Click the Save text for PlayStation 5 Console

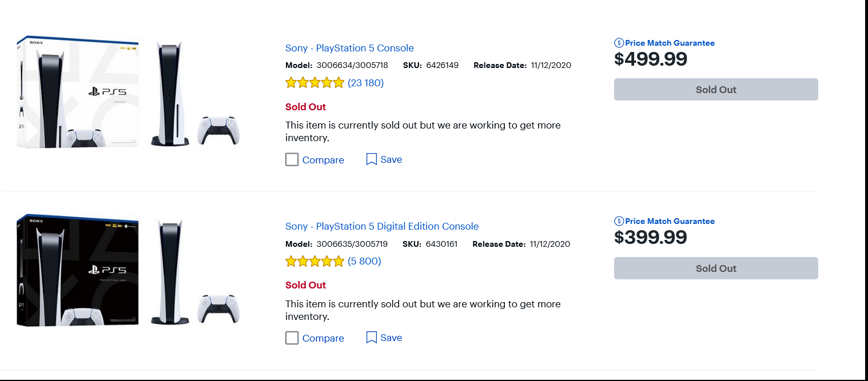pos(391,159)
